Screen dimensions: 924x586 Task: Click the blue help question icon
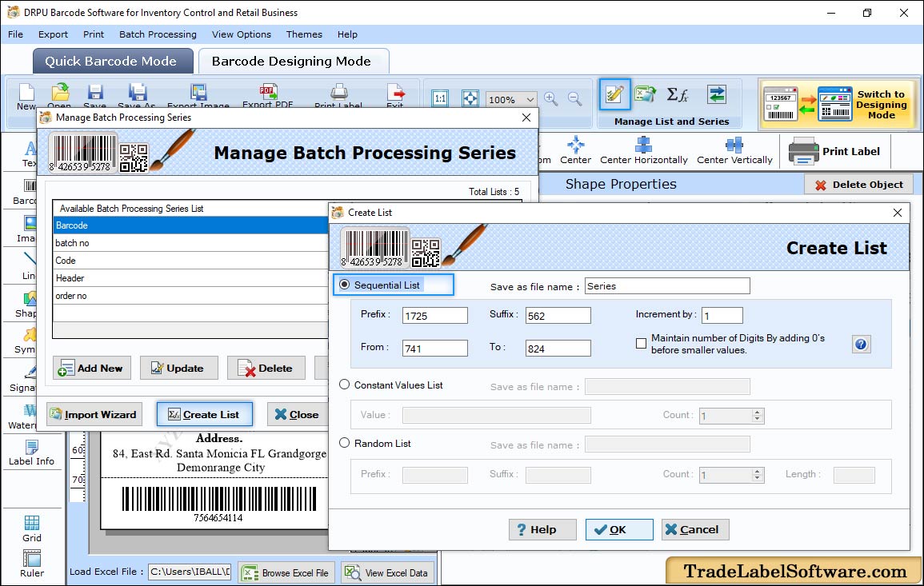click(861, 345)
